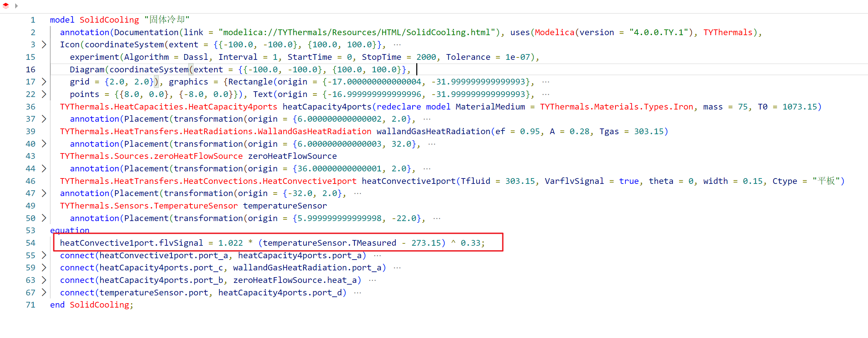Click TYThermals.Sensors.TemperatureSensor type
The width and height of the screenshot is (868, 338).
pos(149,206)
